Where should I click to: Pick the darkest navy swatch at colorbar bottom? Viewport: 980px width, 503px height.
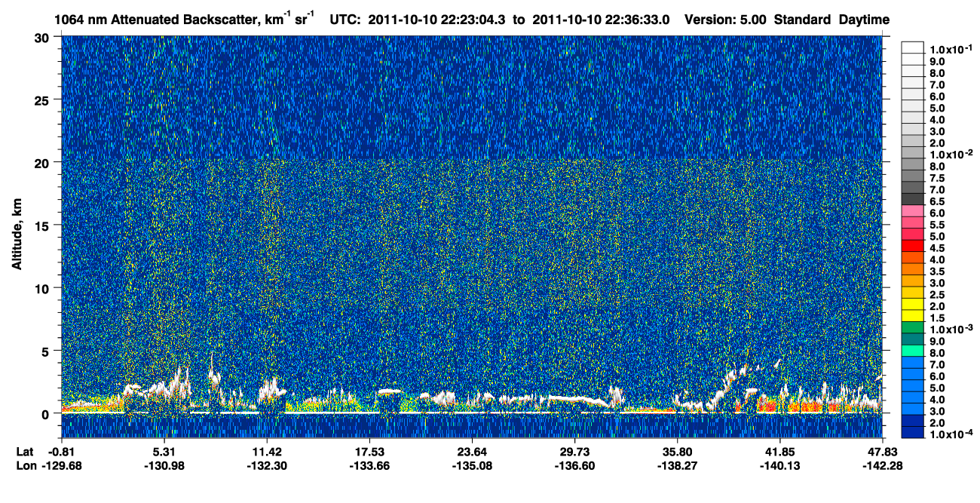point(913,434)
